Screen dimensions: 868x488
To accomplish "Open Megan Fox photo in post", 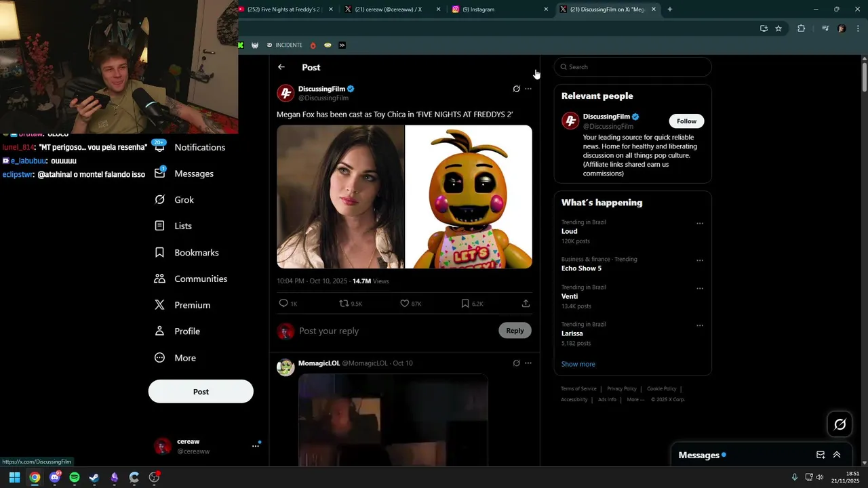I will coord(340,197).
